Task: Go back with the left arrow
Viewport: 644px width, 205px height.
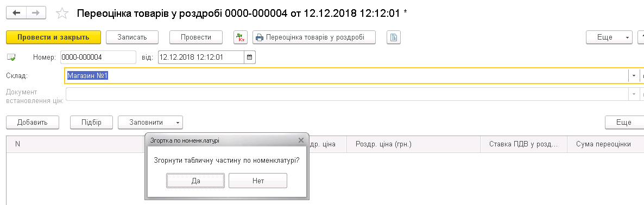Action: pyautogui.click(x=16, y=12)
